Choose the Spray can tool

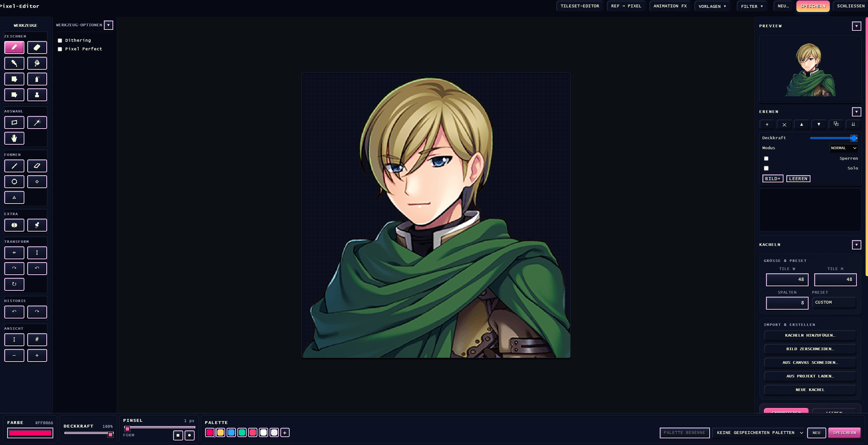(37, 79)
